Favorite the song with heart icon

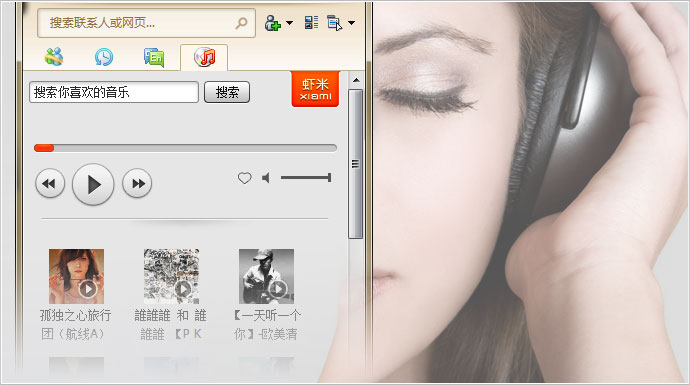tap(245, 178)
